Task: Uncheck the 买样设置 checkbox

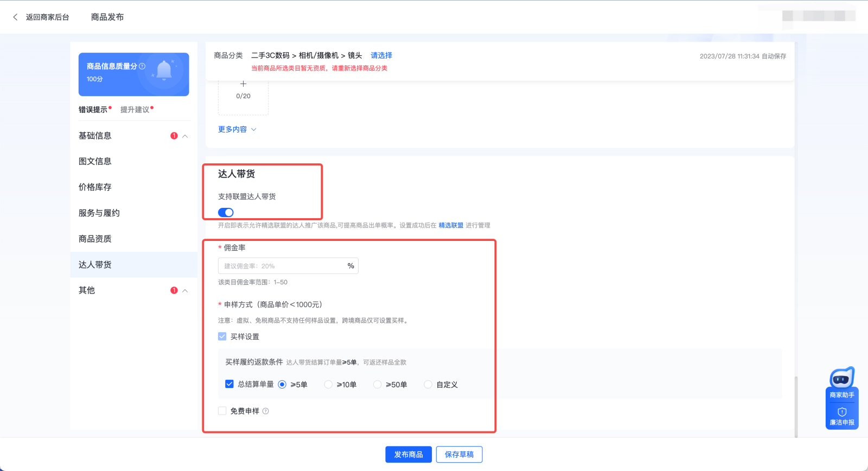Action: tap(222, 336)
